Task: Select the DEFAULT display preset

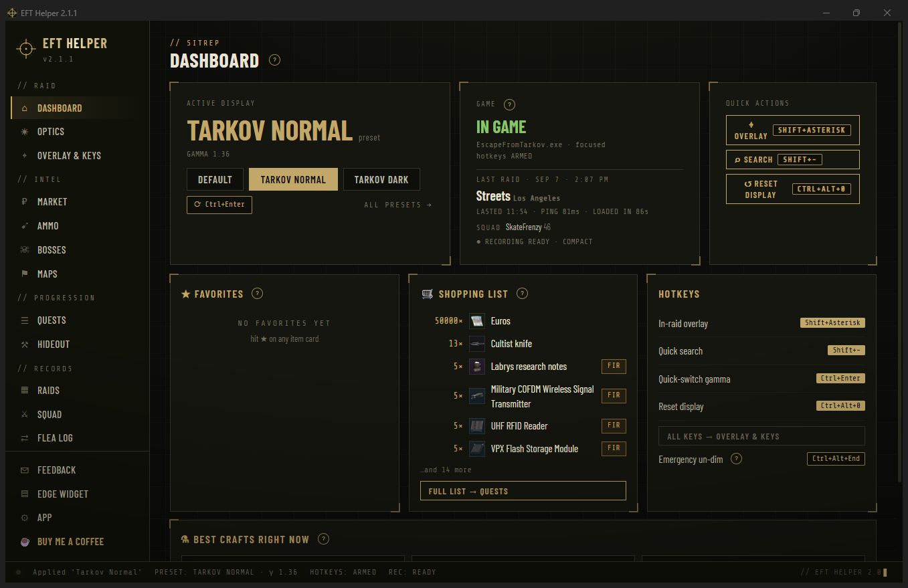Action: tap(215, 179)
